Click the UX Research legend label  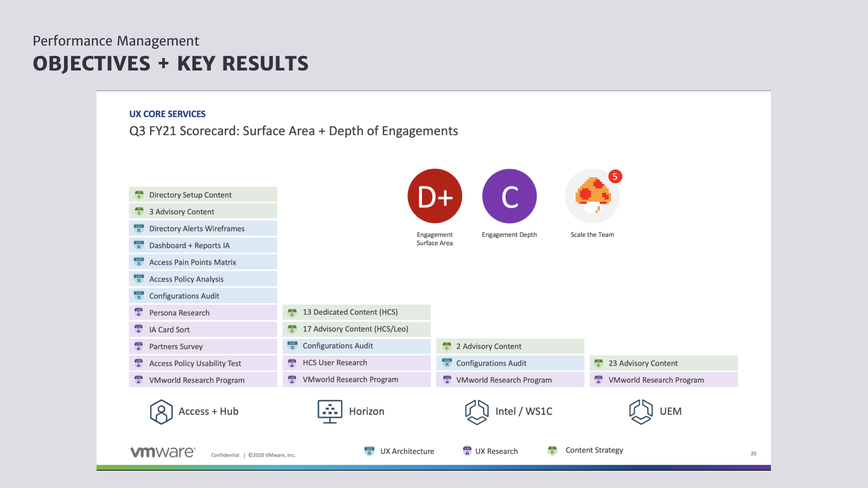[496, 451]
